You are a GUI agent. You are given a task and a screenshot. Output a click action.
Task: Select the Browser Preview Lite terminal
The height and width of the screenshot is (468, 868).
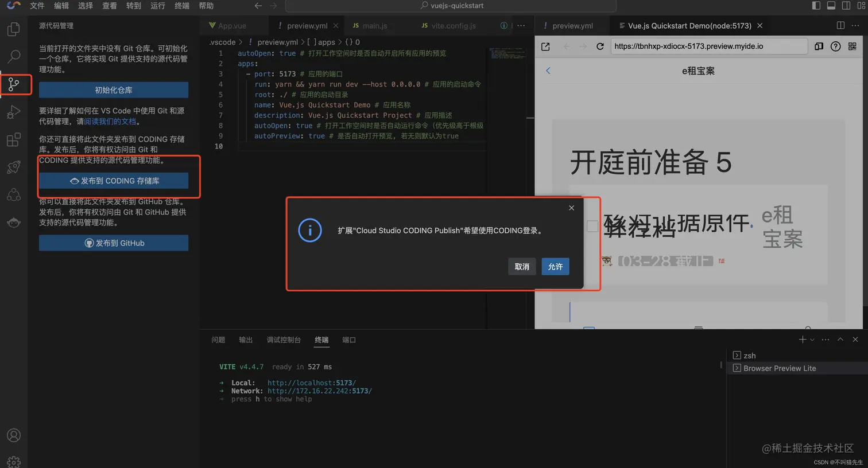pos(797,368)
